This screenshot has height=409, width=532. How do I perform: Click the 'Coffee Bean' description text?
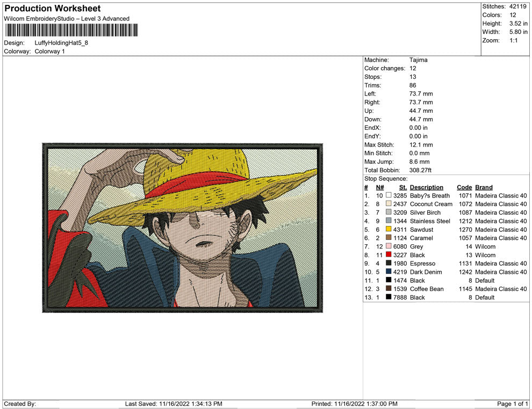(427, 289)
